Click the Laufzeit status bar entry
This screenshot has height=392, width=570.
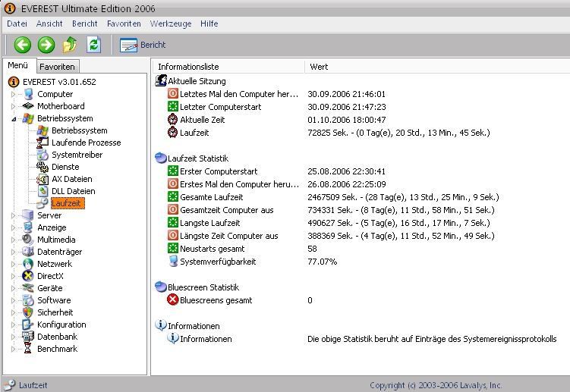[x=26, y=385]
